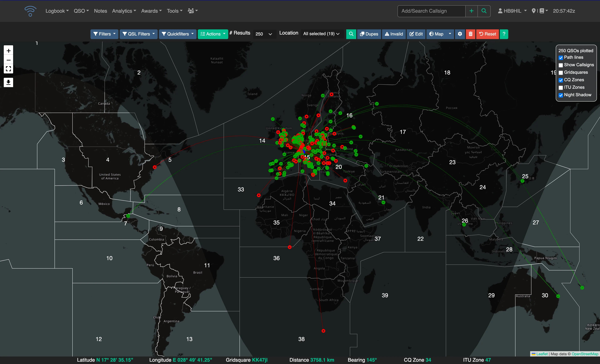
Task: Open the Results count dropdown showing 250
Action: point(264,34)
